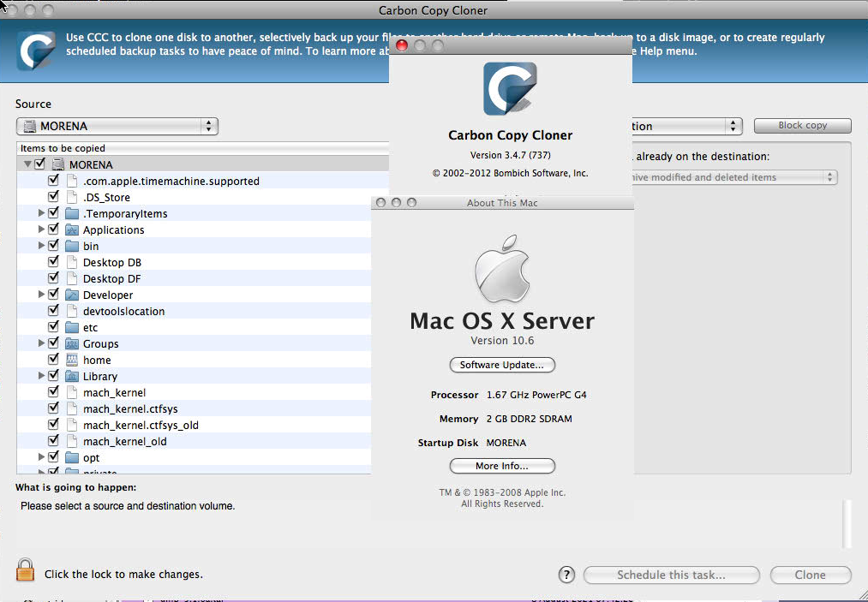The image size is (868, 602).
Task: Click the devtoolslocation file icon
Action: tap(71, 311)
